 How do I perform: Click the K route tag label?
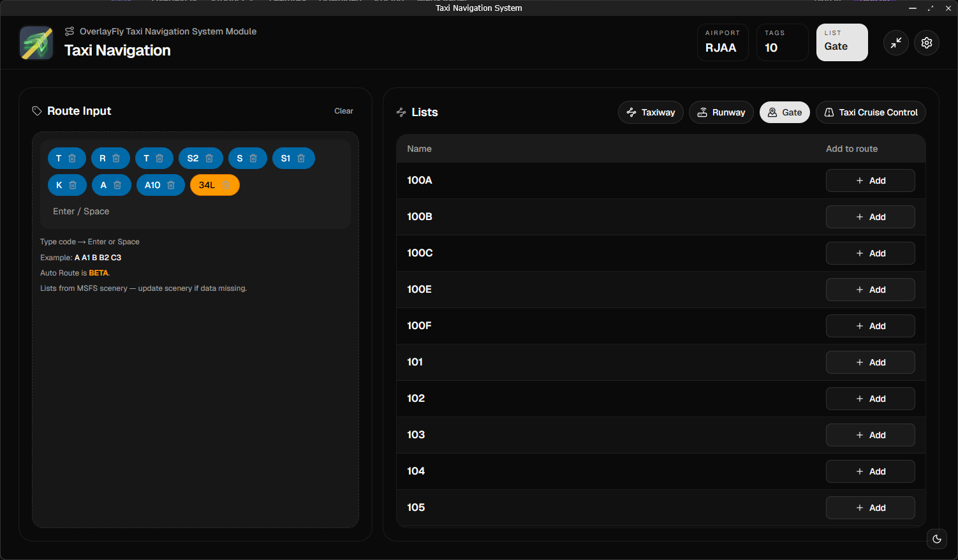[59, 185]
